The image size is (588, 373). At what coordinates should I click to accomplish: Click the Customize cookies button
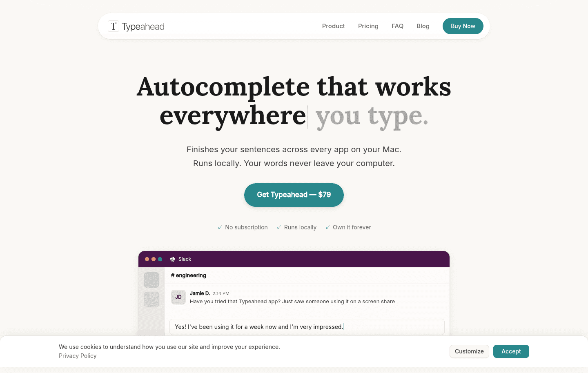point(469,351)
